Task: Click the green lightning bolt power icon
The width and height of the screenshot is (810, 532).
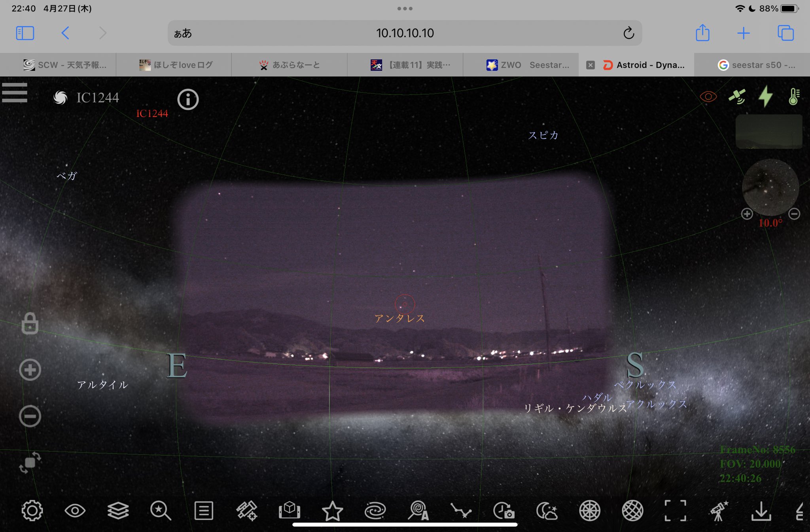Action: tap(765, 96)
